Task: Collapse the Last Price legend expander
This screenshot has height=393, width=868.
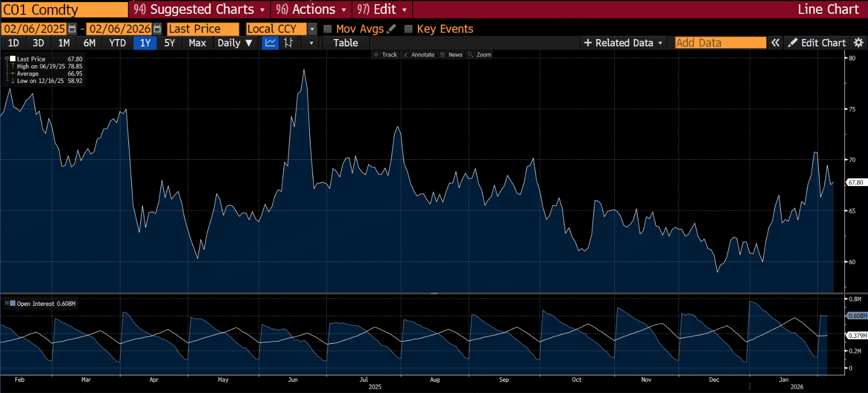Action: point(7,59)
